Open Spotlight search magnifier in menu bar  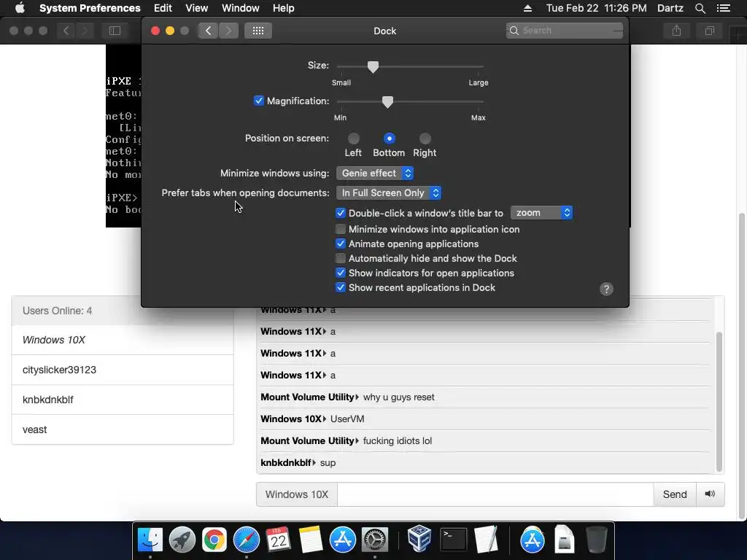(x=700, y=8)
